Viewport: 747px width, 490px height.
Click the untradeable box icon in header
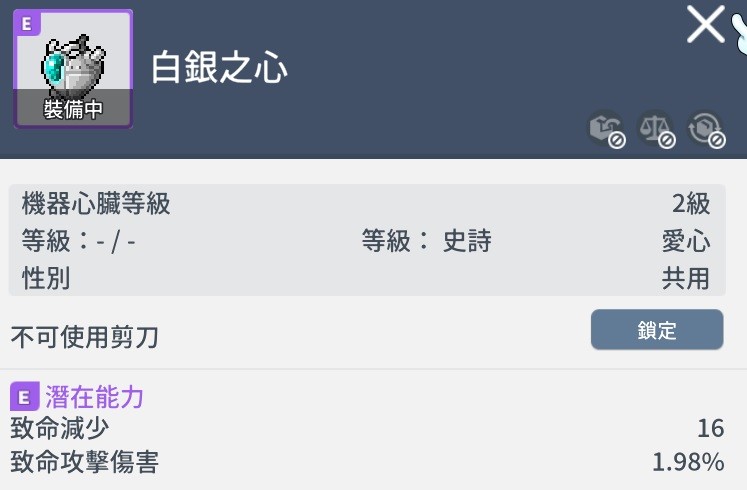pos(606,130)
